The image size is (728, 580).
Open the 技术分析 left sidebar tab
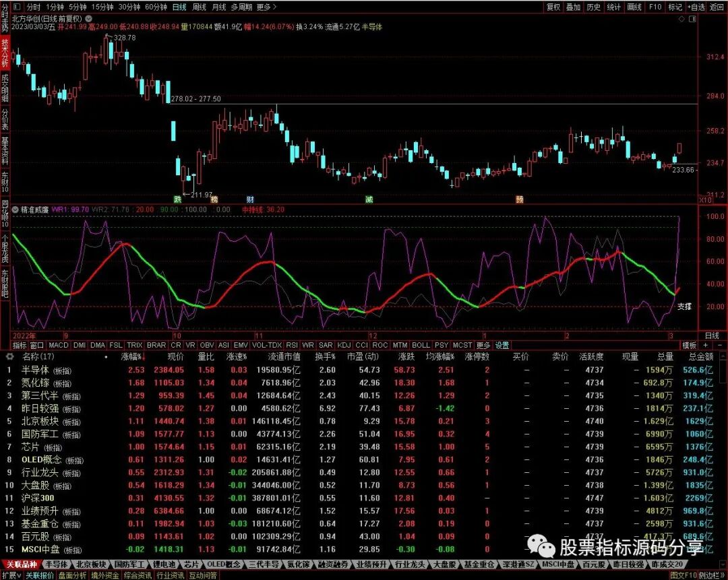5,54
